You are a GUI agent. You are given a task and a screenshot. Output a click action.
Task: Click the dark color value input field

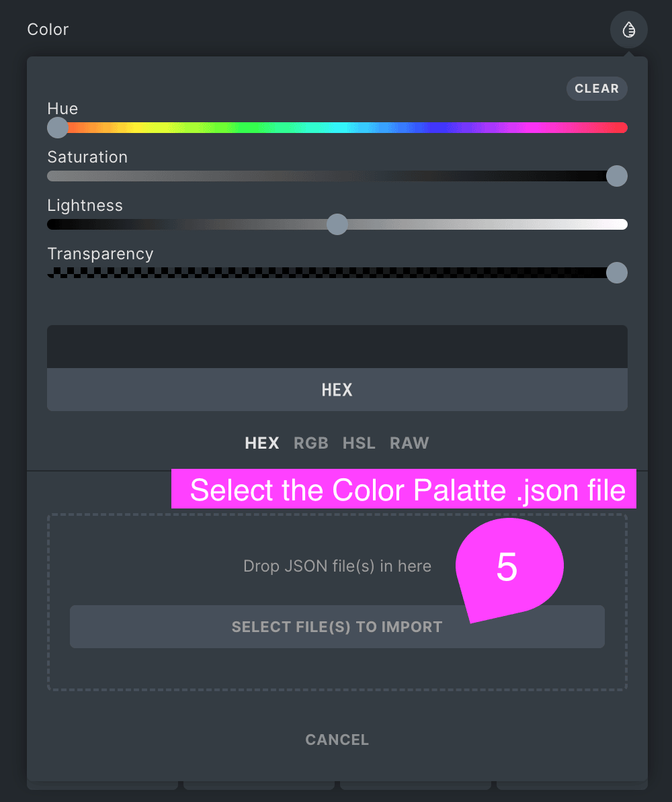point(337,347)
